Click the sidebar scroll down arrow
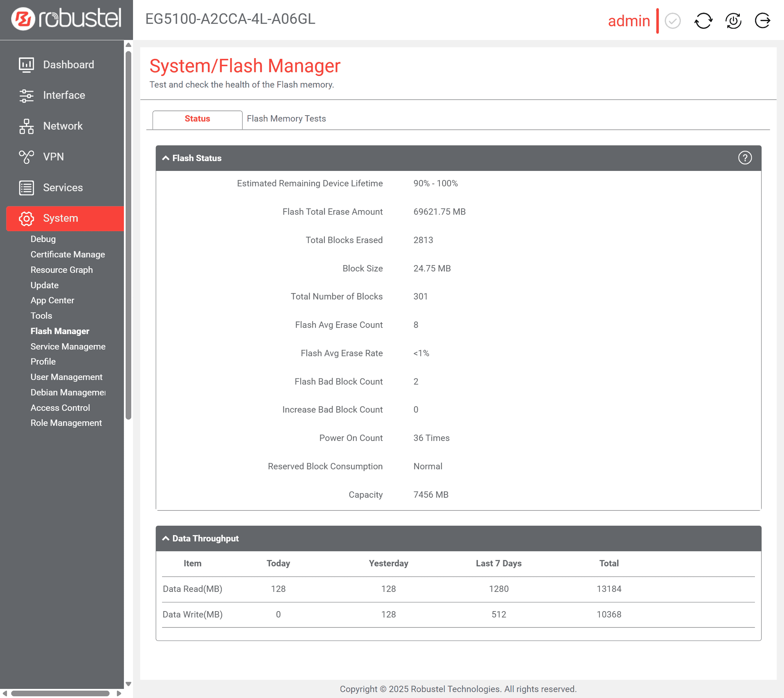Image resolution: width=784 pixels, height=698 pixels. (129, 684)
